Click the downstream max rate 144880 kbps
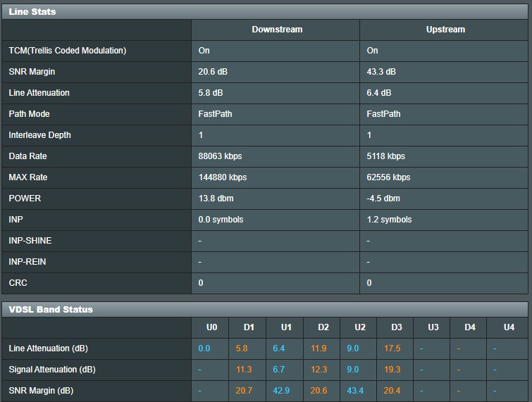Image resolution: width=532 pixels, height=402 pixels. pyautogui.click(x=222, y=177)
